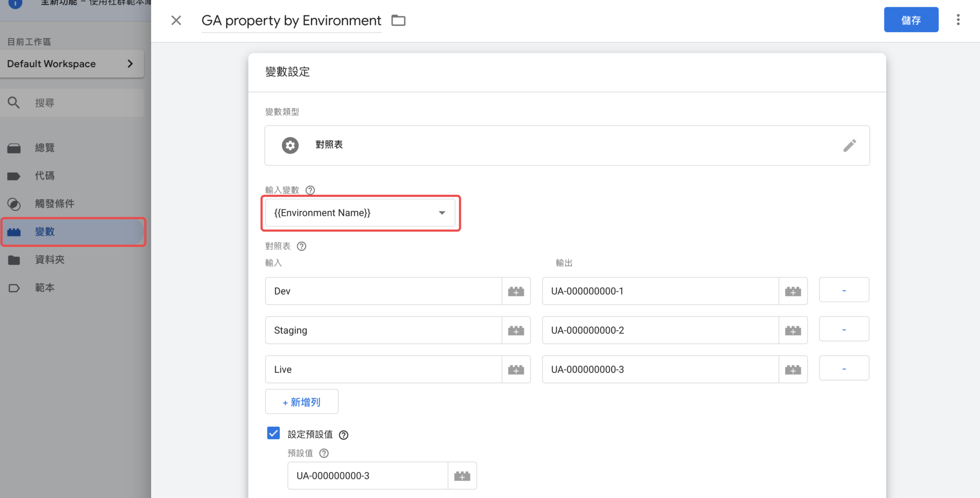Edit the variable type with the pencil icon

[849, 145]
